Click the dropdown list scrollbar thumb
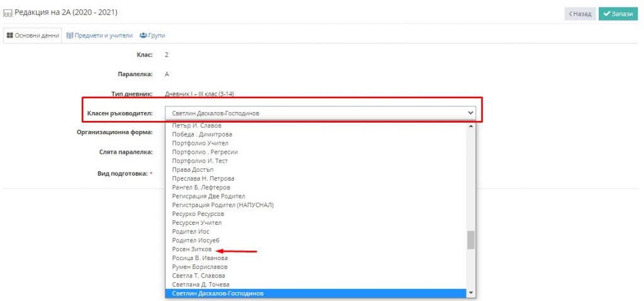 coord(470,239)
